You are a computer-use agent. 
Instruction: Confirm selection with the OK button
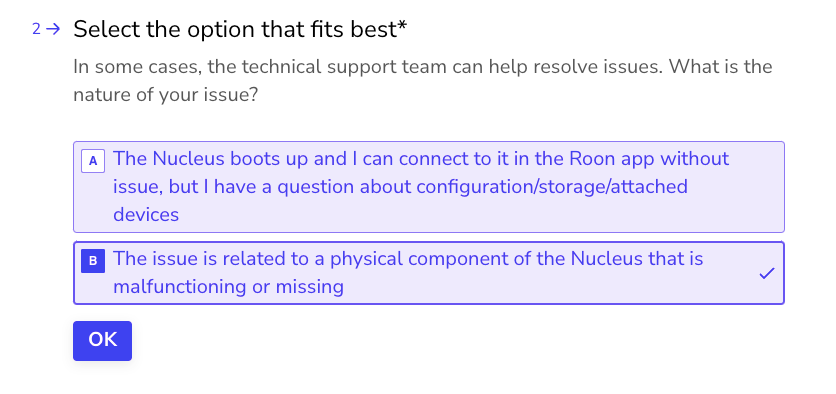tap(102, 341)
